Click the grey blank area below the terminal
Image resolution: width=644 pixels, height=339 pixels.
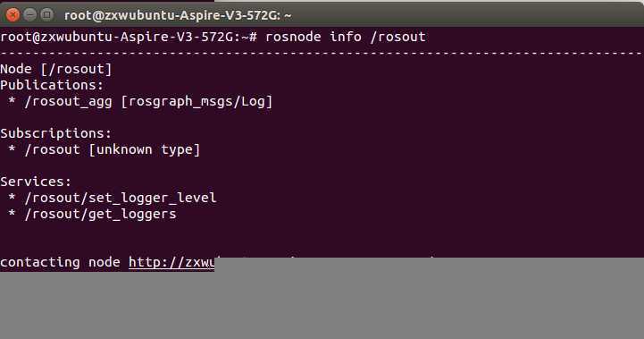(322, 304)
